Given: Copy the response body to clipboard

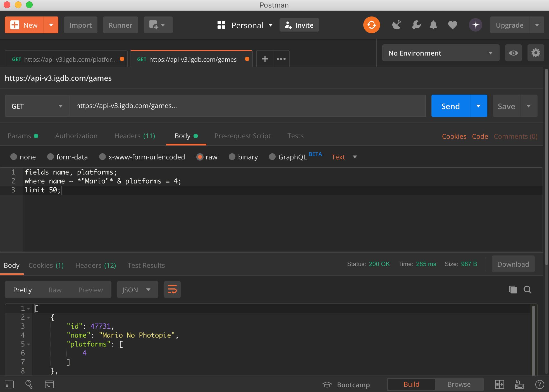Looking at the screenshot, I should click(513, 290).
